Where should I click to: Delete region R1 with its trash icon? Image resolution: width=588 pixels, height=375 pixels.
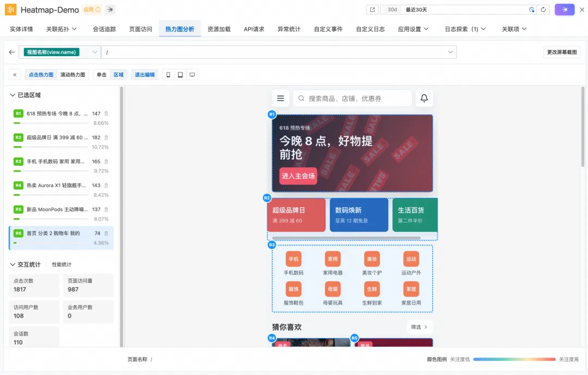[106, 114]
